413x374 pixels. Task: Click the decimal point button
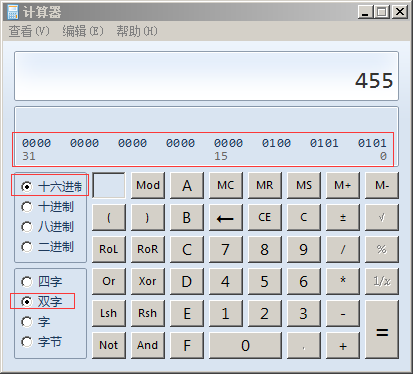point(304,345)
